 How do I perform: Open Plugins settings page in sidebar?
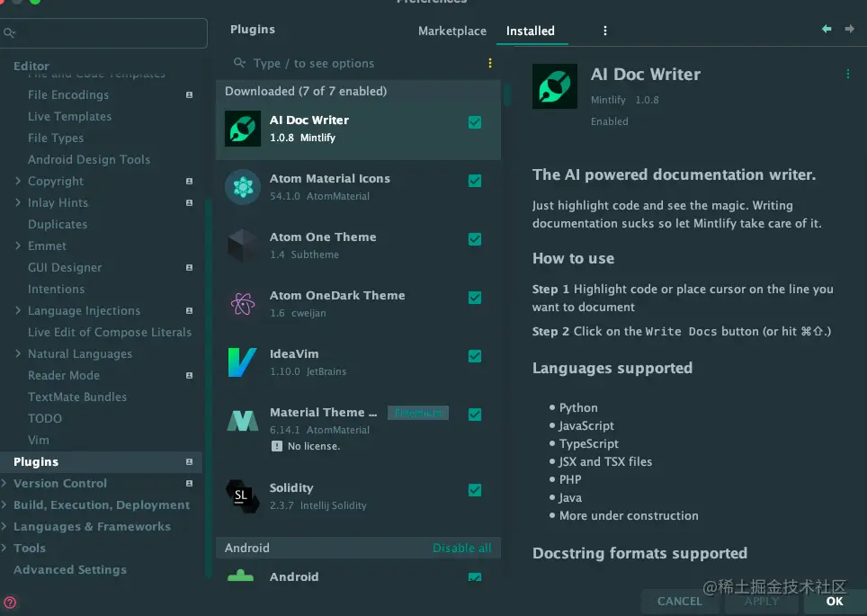pyautogui.click(x=101, y=461)
